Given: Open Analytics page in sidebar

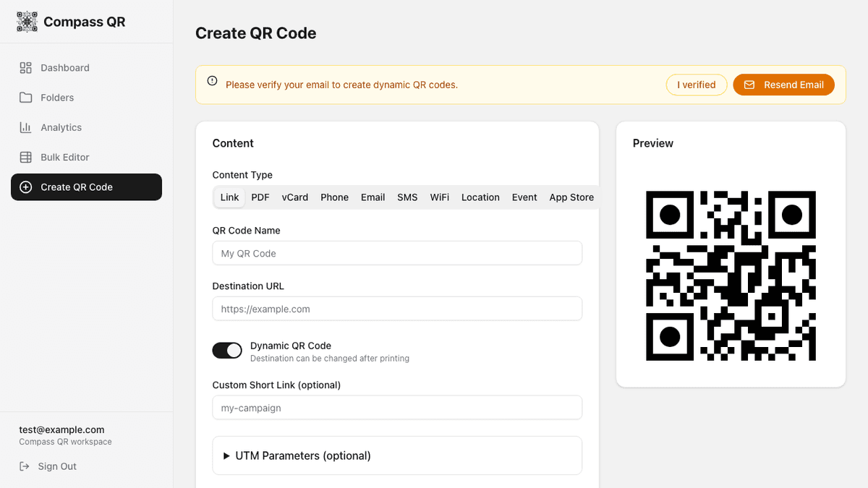Looking at the screenshot, I should pos(86,127).
